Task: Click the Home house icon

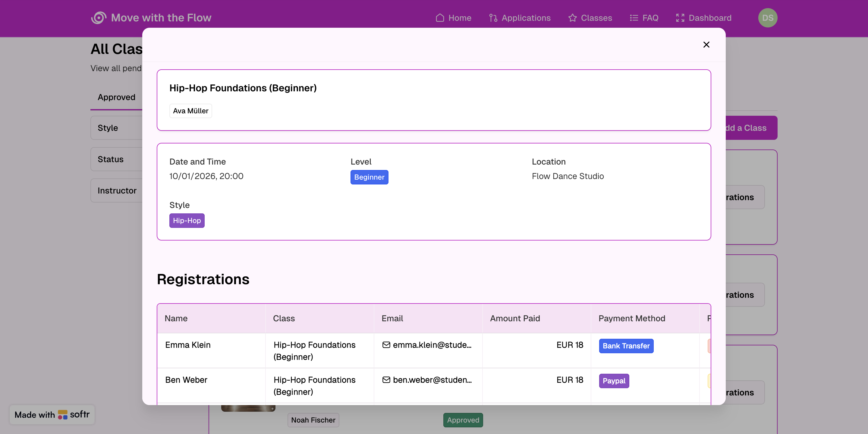Action: [440, 18]
